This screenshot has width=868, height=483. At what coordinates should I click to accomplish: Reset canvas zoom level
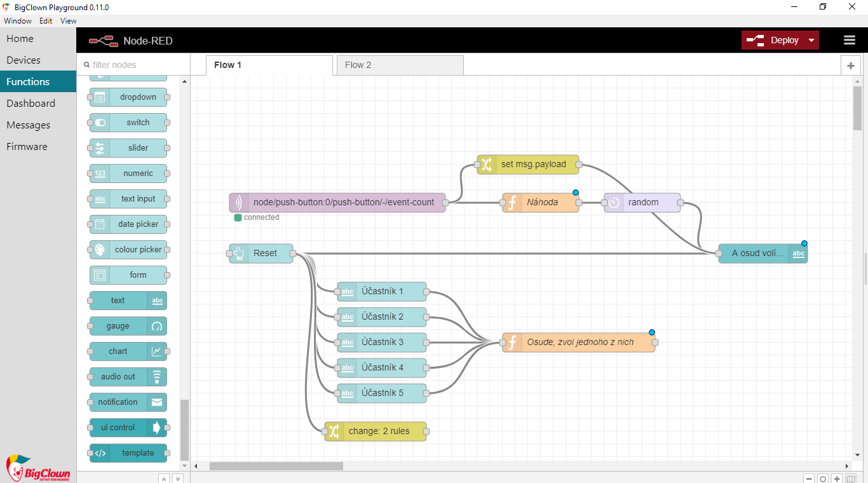(823, 479)
